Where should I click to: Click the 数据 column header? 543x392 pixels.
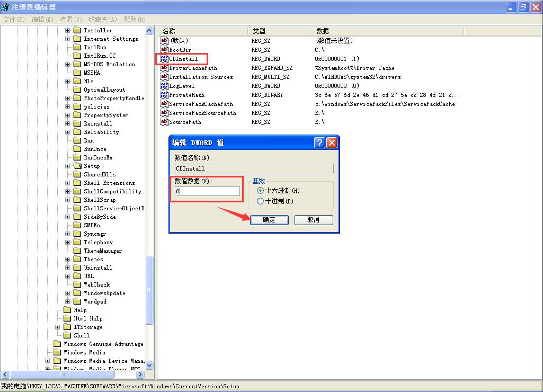[387, 31]
